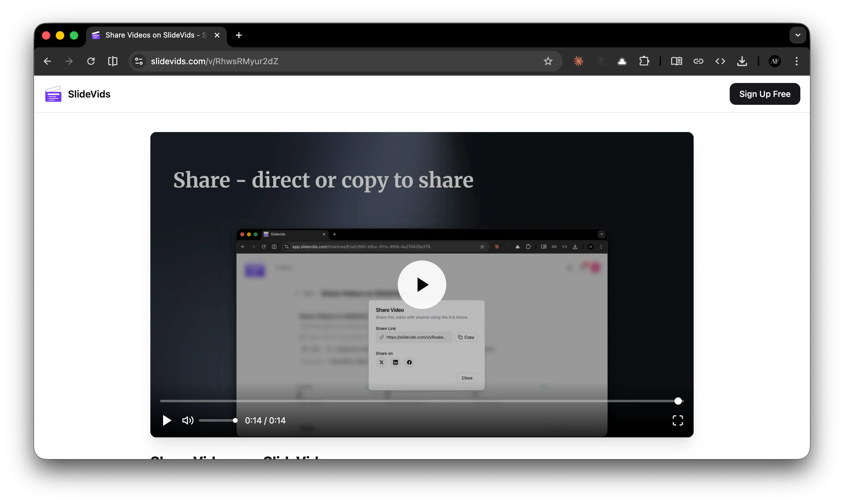Expand the tab search dropdown arrow

tap(797, 35)
